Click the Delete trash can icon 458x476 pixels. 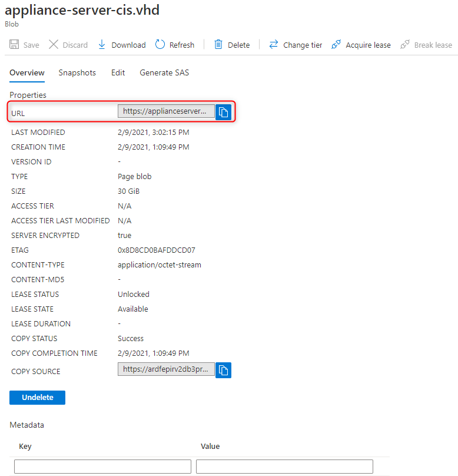coord(218,44)
